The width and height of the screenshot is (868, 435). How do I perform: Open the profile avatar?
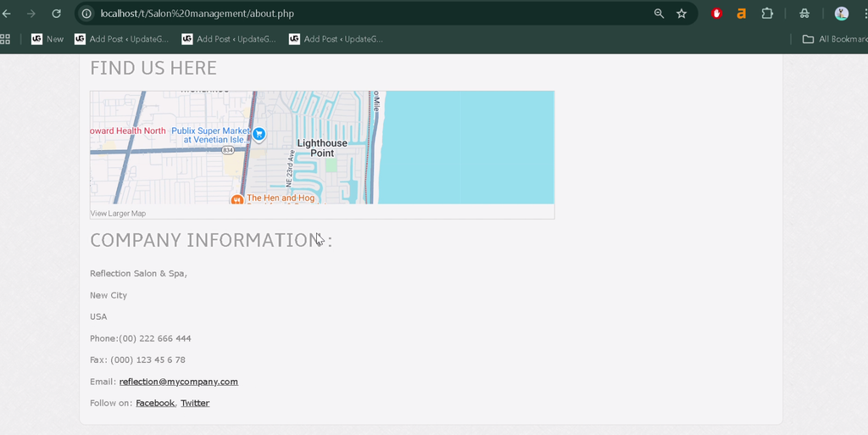tap(842, 14)
